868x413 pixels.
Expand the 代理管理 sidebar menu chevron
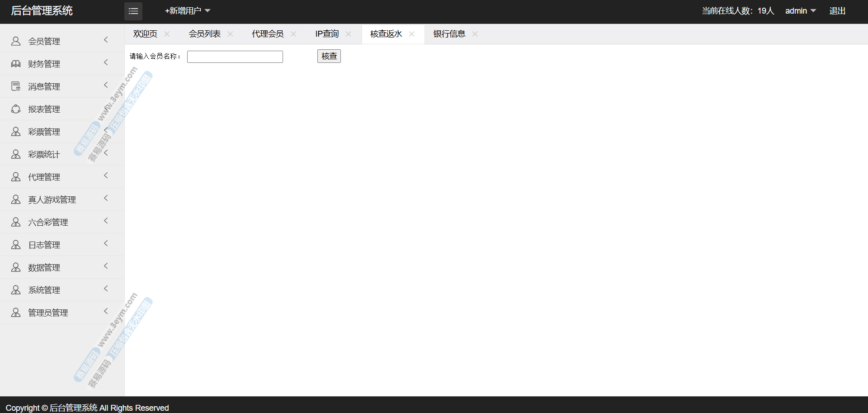[x=106, y=176]
